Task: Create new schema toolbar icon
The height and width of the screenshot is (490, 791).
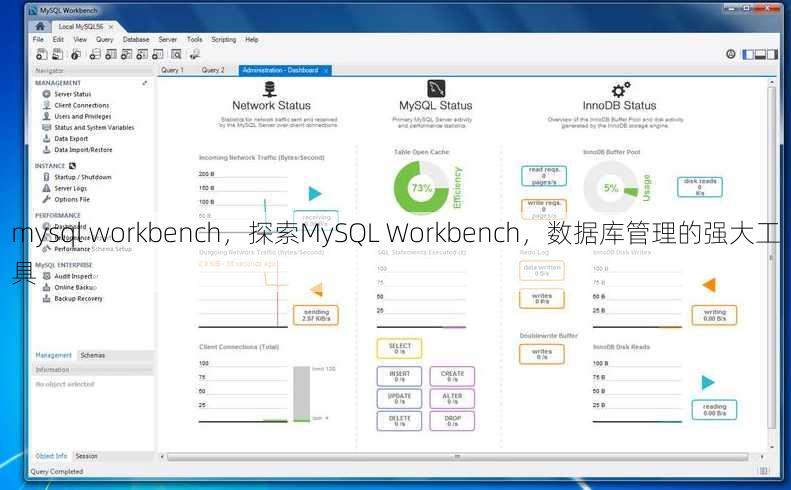Action: [95, 54]
